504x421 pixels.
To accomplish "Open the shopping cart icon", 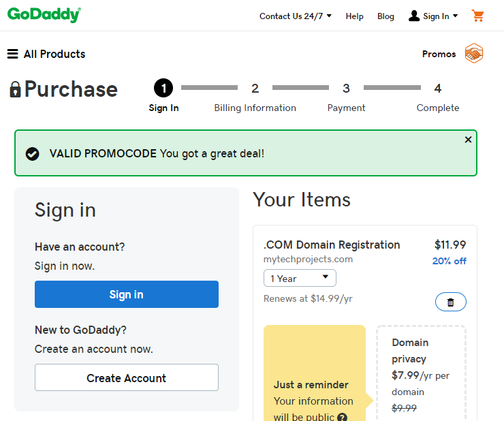I will (x=477, y=16).
